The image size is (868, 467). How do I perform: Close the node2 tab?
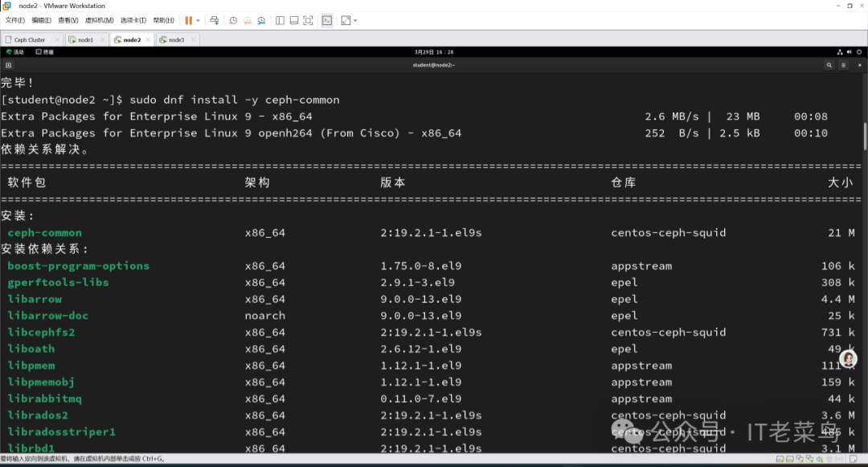tap(148, 40)
